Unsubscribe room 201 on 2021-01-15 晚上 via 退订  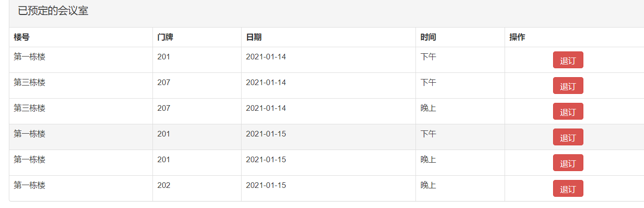pos(568,163)
